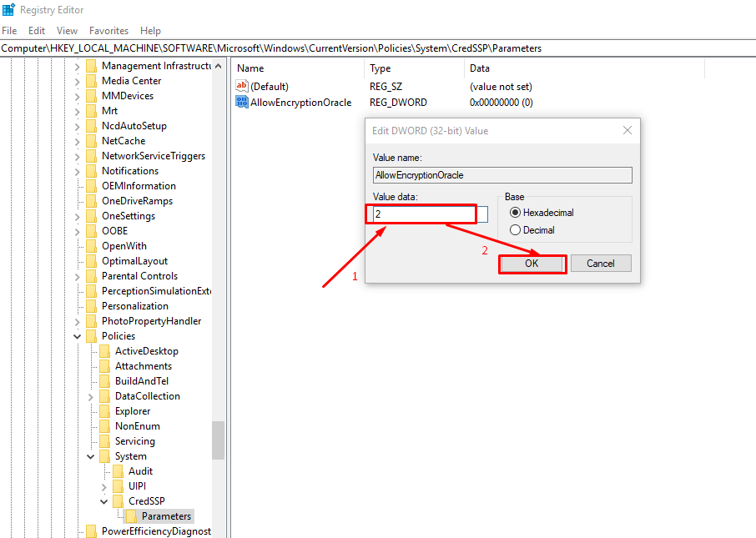Select the Hexadecimal base radio button

pyautogui.click(x=515, y=213)
